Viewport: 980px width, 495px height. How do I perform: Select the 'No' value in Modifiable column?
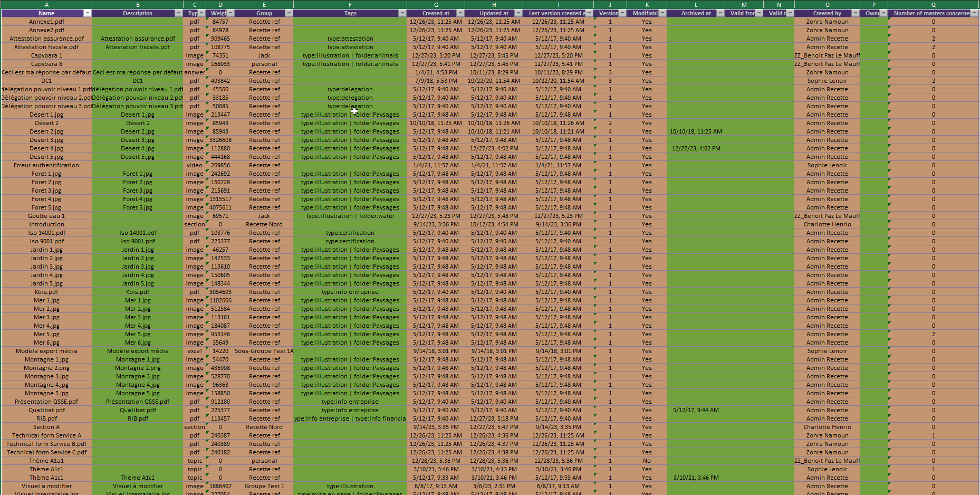(647, 461)
